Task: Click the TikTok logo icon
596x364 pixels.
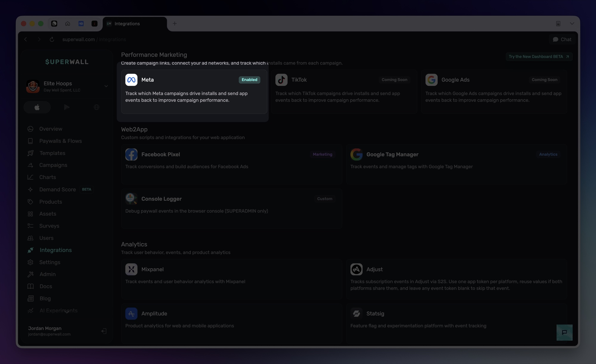Action: click(x=281, y=80)
